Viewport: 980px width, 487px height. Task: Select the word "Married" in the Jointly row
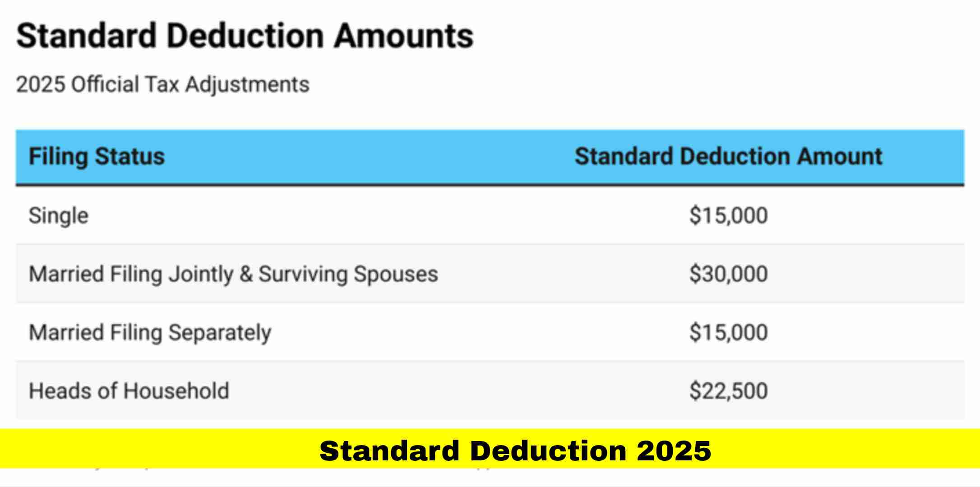click(x=66, y=274)
